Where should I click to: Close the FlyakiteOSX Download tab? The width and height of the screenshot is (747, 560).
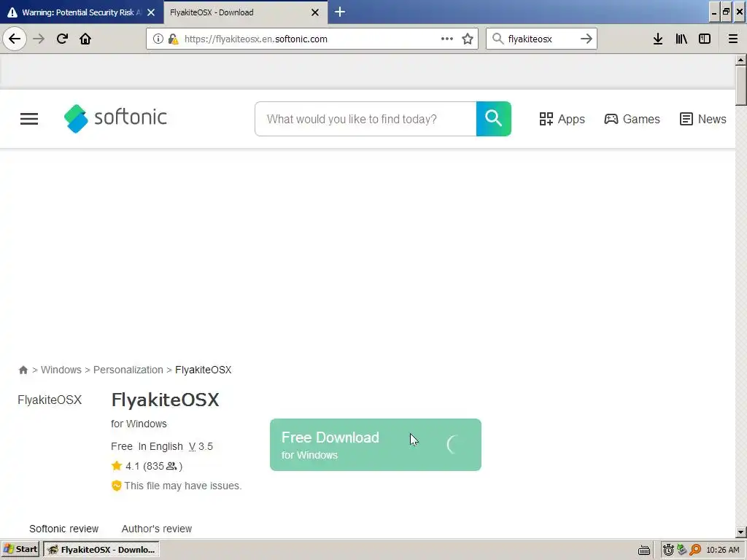(x=315, y=12)
